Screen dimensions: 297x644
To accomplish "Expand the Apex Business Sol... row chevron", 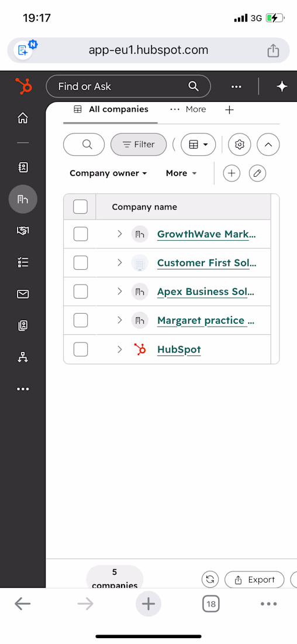I will coord(120,292).
